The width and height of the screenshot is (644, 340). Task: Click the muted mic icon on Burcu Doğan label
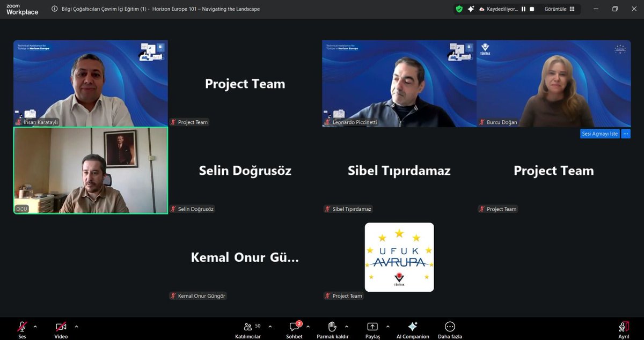pyautogui.click(x=482, y=122)
